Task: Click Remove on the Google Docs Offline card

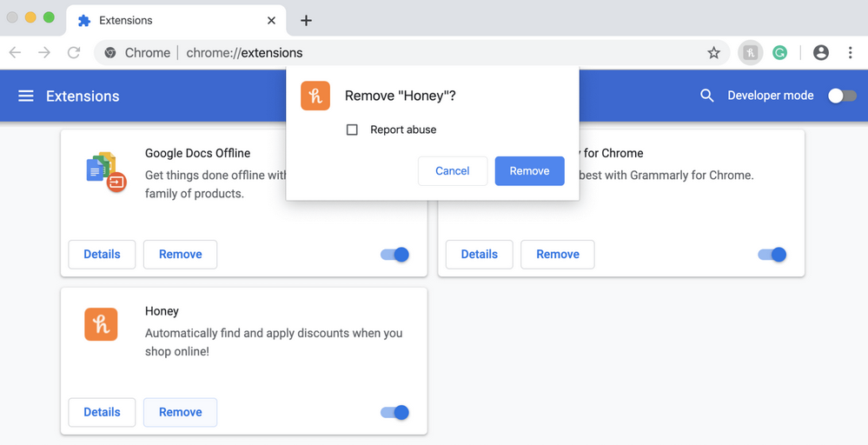Action: pos(181,255)
